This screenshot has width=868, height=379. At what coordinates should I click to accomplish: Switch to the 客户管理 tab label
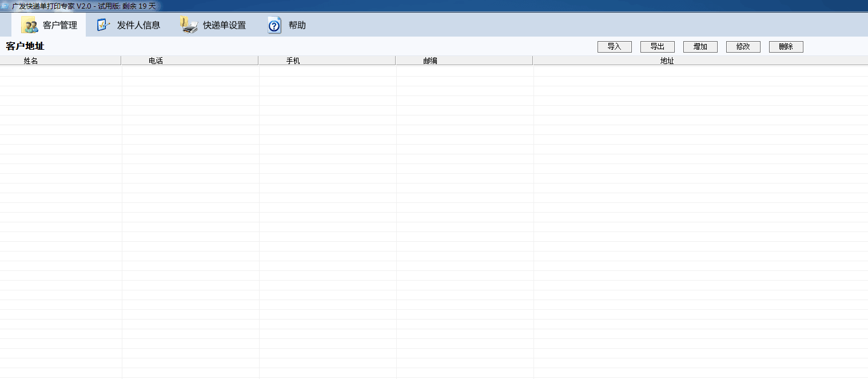click(x=60, y=25)
